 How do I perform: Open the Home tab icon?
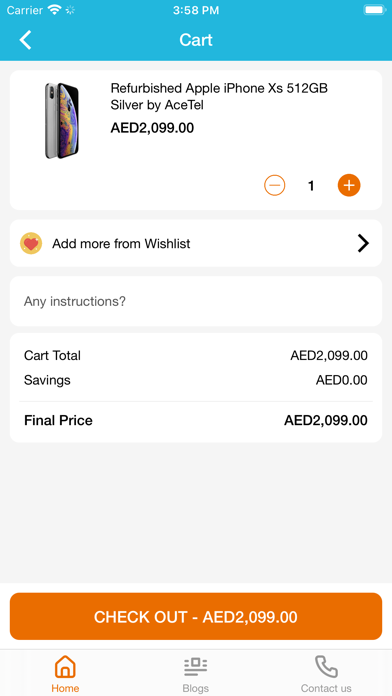click(65, 667)
